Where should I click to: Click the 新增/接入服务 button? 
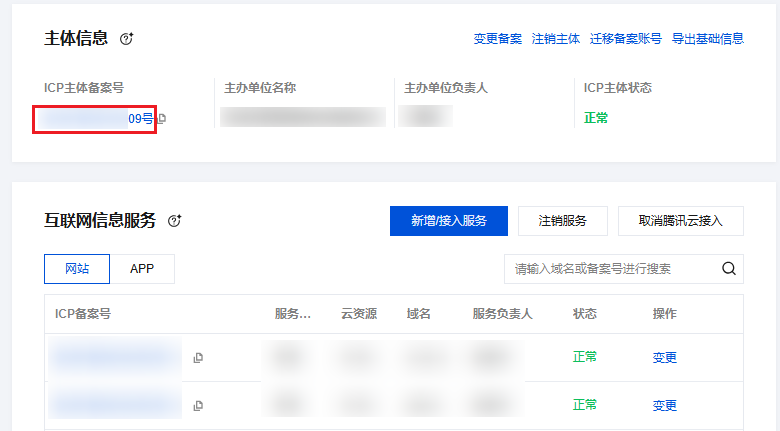[x=449, y=221]
